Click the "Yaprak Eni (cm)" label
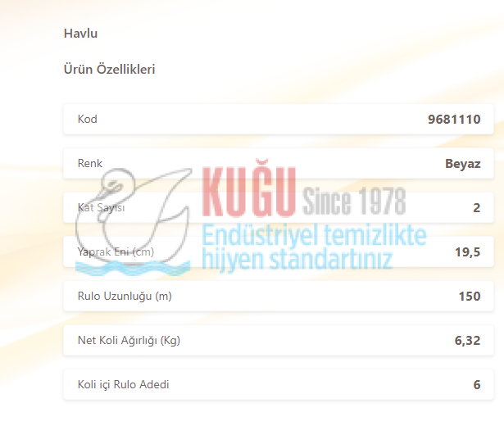The image size is (504, 435). (x=116, y=251)
